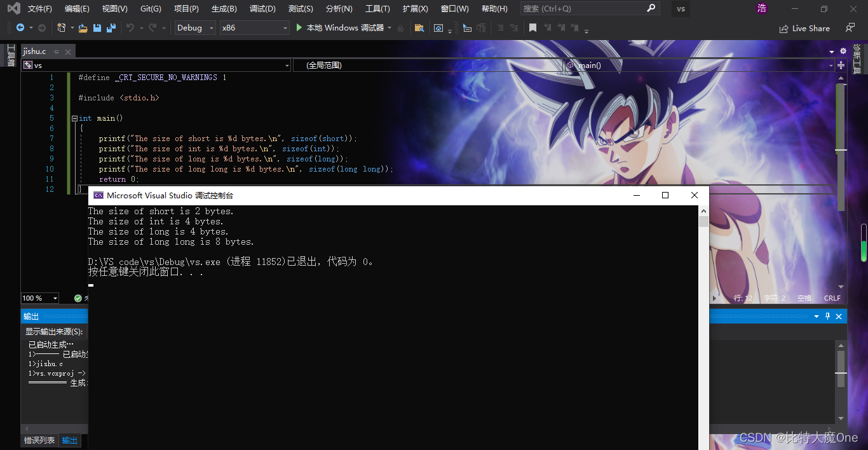Click the solution explorer window icon in toolbar

coord(438,28)
